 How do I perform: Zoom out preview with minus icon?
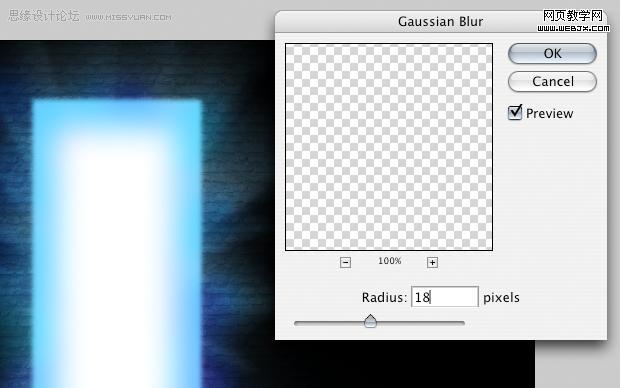pos(345,262)
